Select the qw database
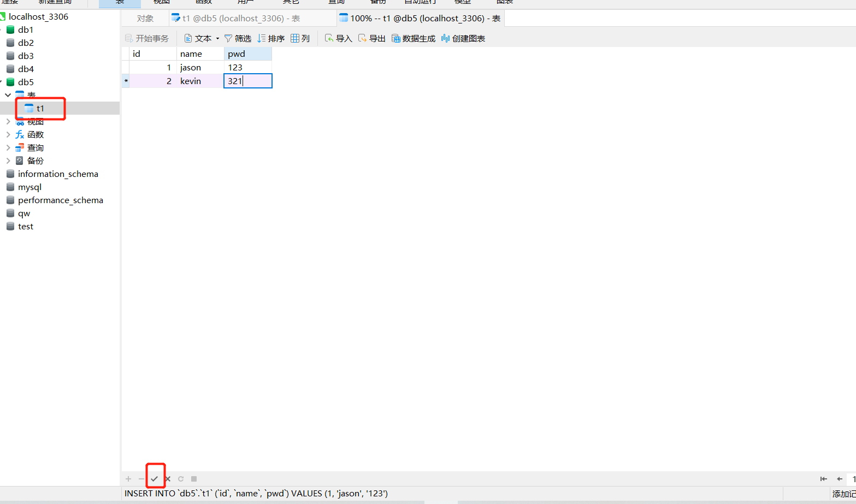This screenshot has height=504, width=856. pyautogui.click(x=24, y=213)
